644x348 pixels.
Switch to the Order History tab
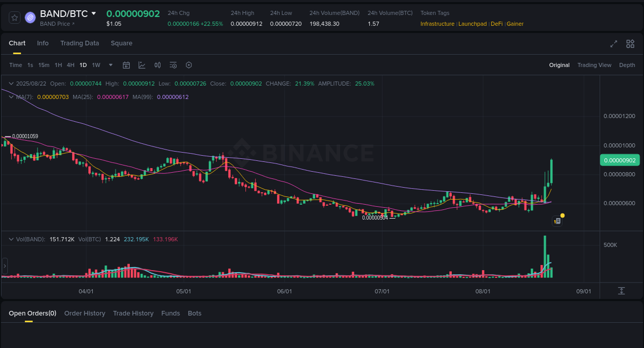click(x=84, y=313)
